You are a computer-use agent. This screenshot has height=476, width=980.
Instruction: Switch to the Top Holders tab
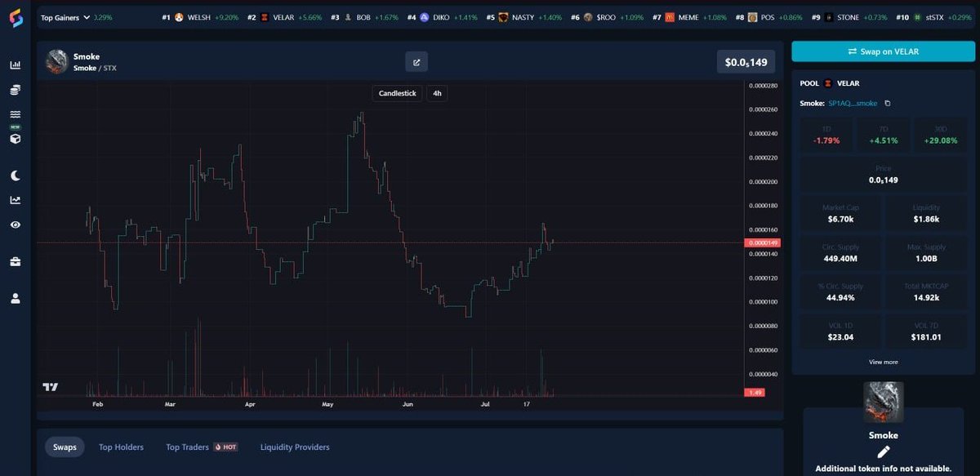(121, 447)
